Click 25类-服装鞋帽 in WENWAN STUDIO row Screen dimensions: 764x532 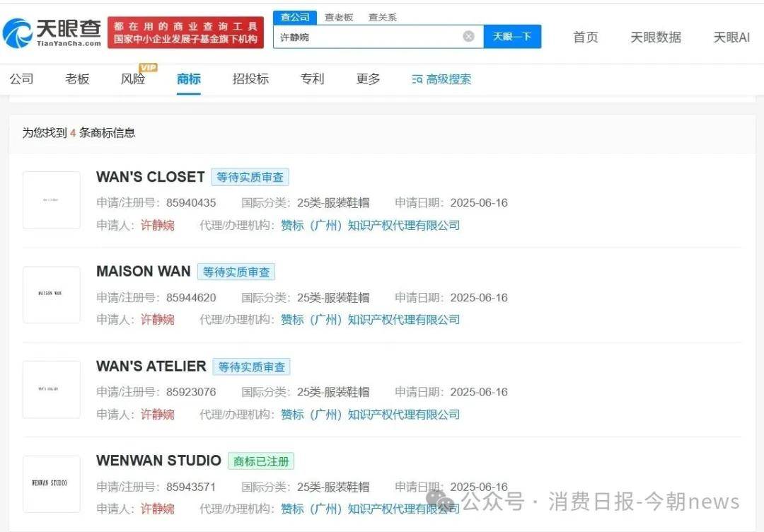(333, 487)
